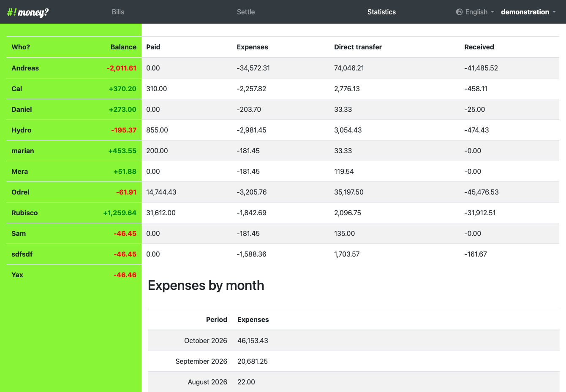Click expenses value -34,572.31
Image resolution: width=566 pixels, height=392 pixels.
coord(253,68)
